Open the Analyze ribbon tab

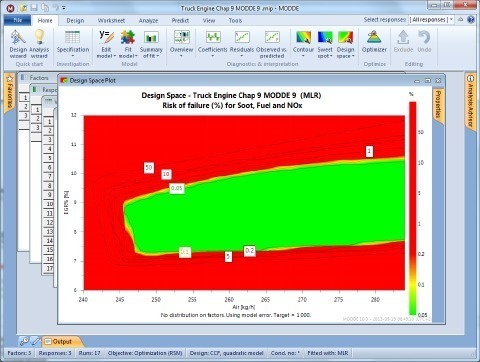(148, 21)
